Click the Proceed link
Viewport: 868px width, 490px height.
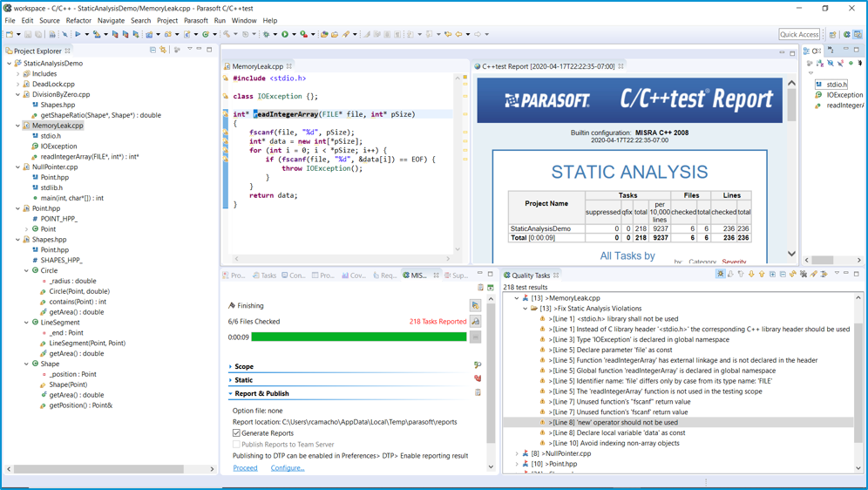[245, 468]
